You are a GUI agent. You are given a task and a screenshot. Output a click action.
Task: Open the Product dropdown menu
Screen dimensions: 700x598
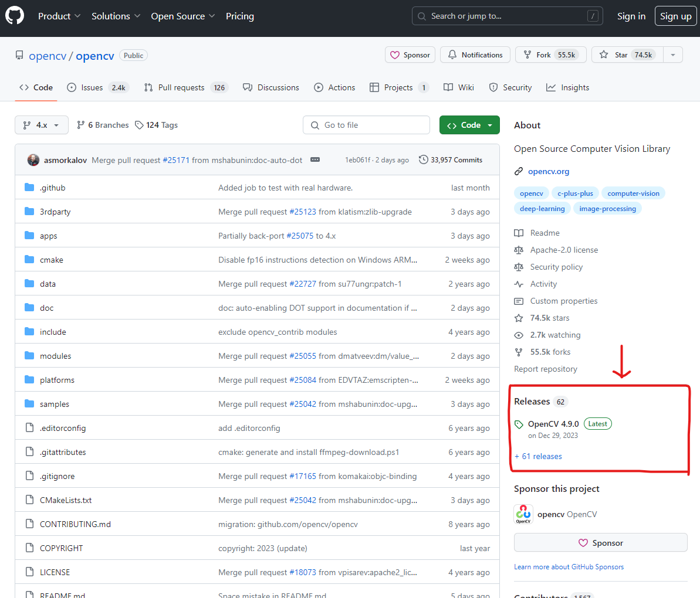(59, 16)
